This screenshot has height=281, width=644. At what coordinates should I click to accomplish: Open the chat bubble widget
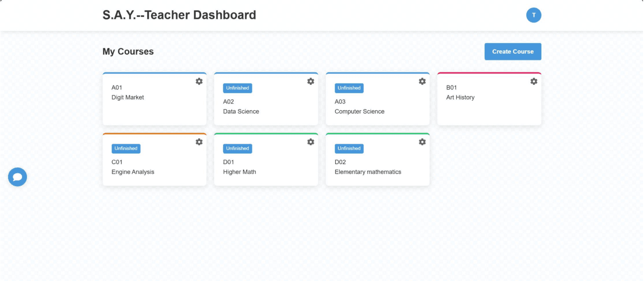(x=18, y=177)
